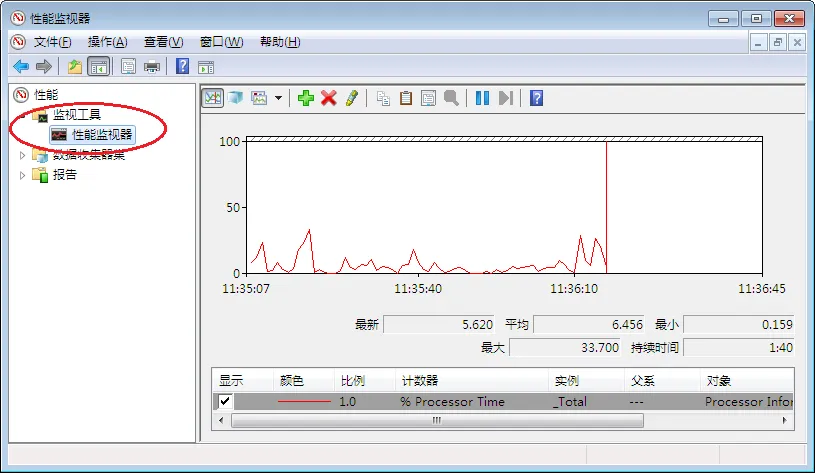Click View log data cube icon
Screen dimensions: 815x473
click(235, 98)
